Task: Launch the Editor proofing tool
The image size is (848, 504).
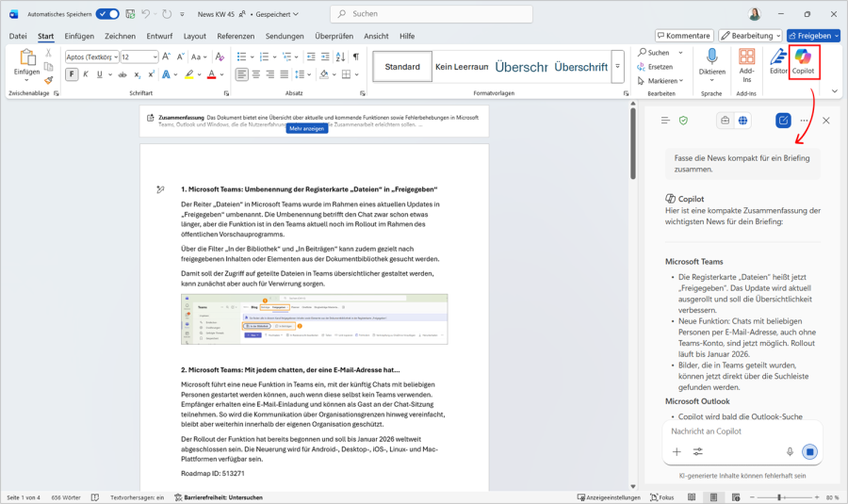Action: (778, 61)
